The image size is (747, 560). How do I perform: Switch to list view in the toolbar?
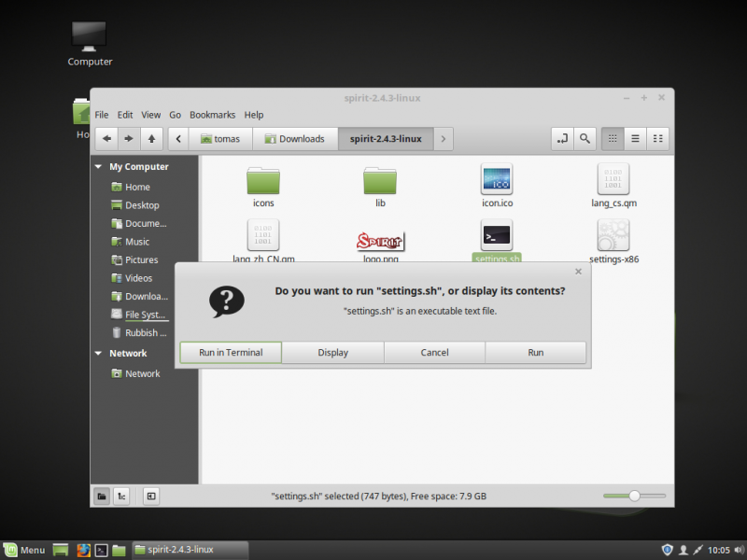click(635, 138)
